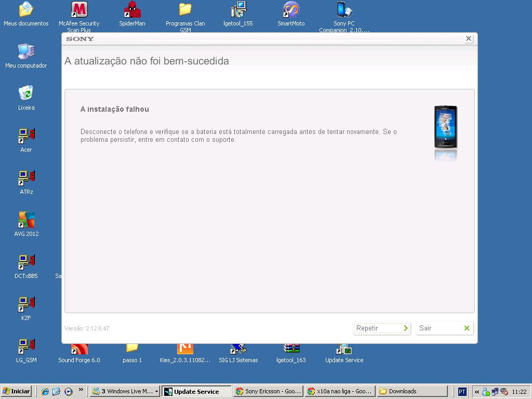This screenshot has width=532, height=399.
Task: Switch to Downloads folder taskbar button
Action: coord(412,391)
